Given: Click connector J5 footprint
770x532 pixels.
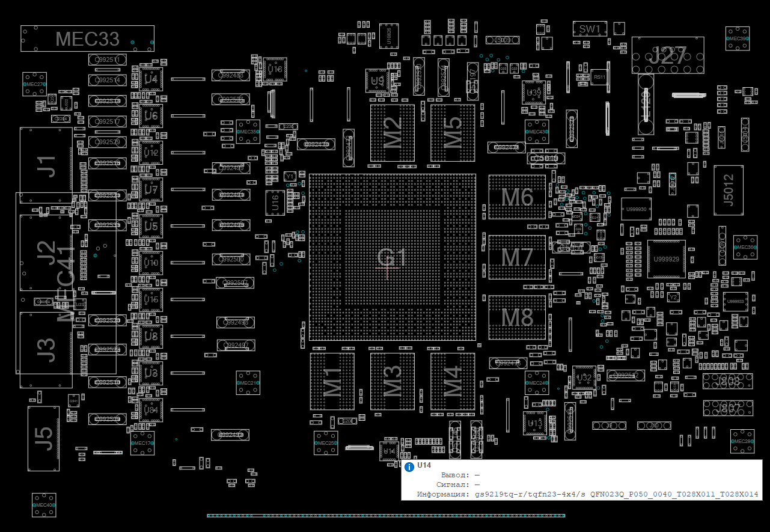Looking at the screenshot, I should [43, 438].
